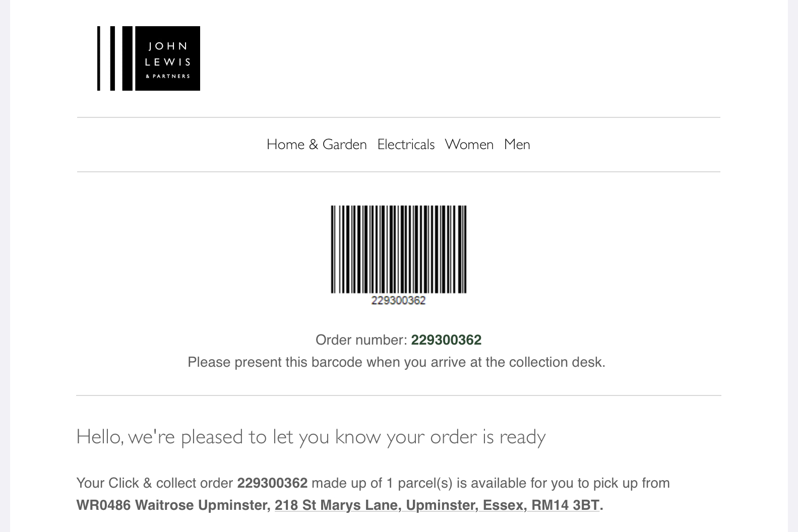798x532 pixels.
Task: Open the 218 St Marys Lane address link
Action: point(337,505)
